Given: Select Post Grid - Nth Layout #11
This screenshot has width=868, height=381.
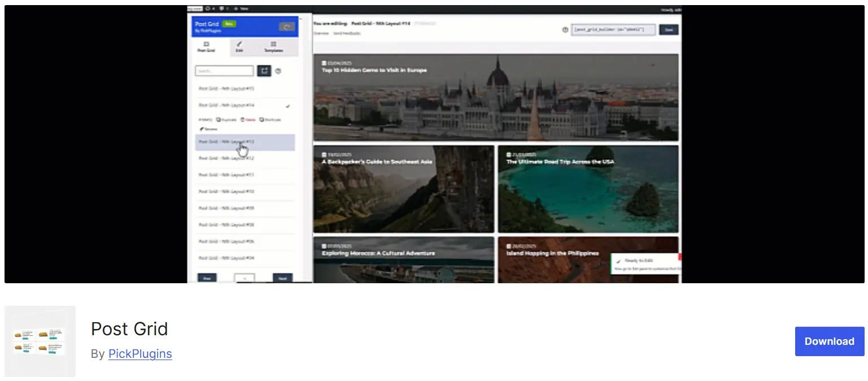Looking at the screenshot, I should coord(245,175).
